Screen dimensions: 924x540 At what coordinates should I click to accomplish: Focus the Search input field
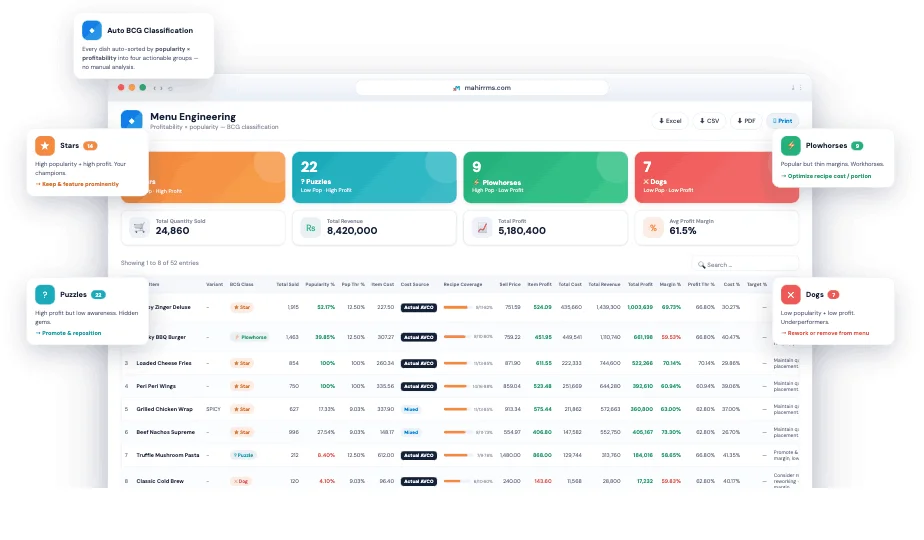[x=745, y=264]
